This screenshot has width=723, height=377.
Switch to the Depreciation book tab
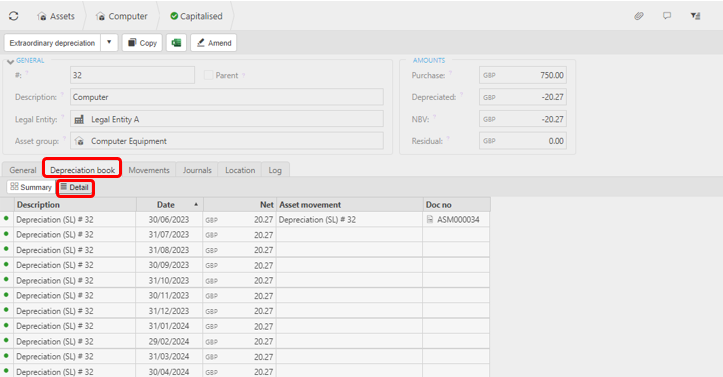tap(83, 170)
